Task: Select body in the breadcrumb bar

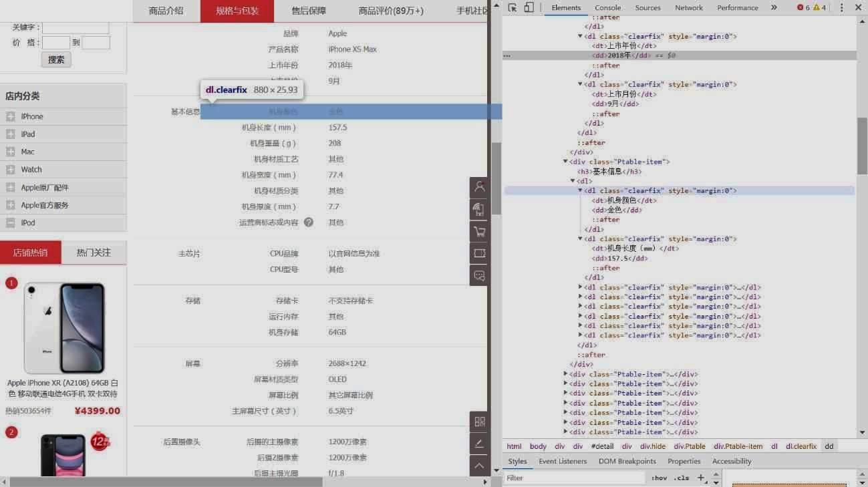Action: coord(538,446)
